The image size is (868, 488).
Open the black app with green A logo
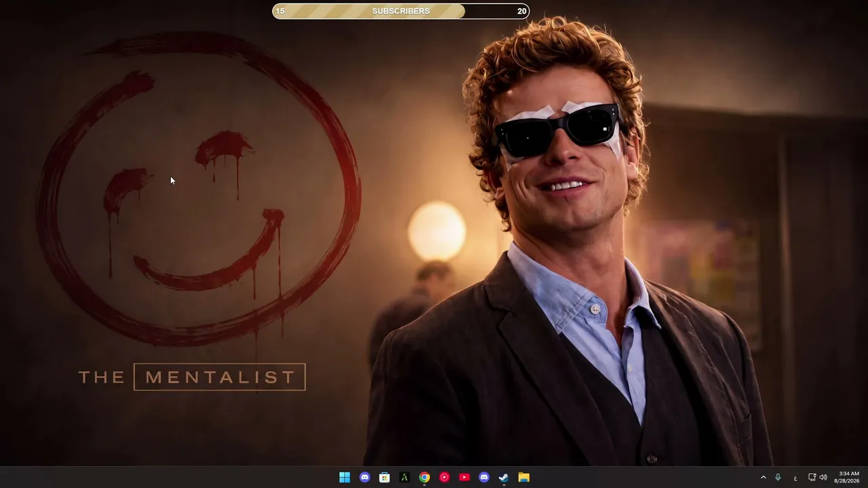click(x=404, y=477)
